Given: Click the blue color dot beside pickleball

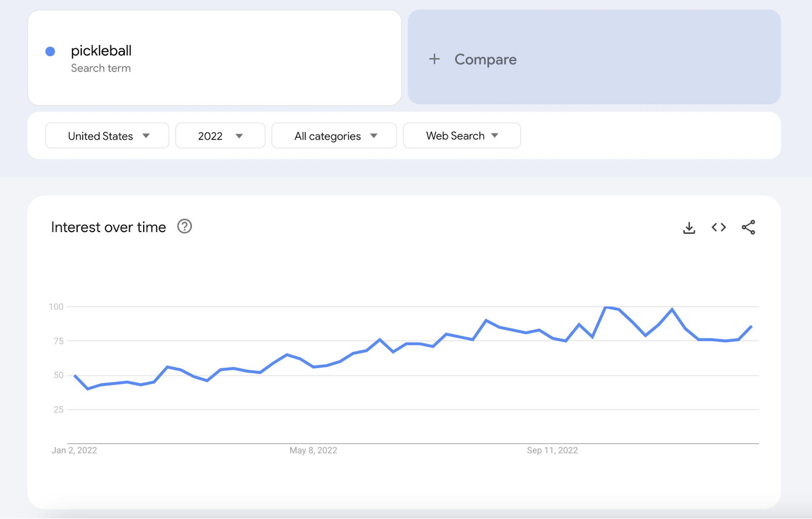Looking at the screenshot, I should pos(49,51).
